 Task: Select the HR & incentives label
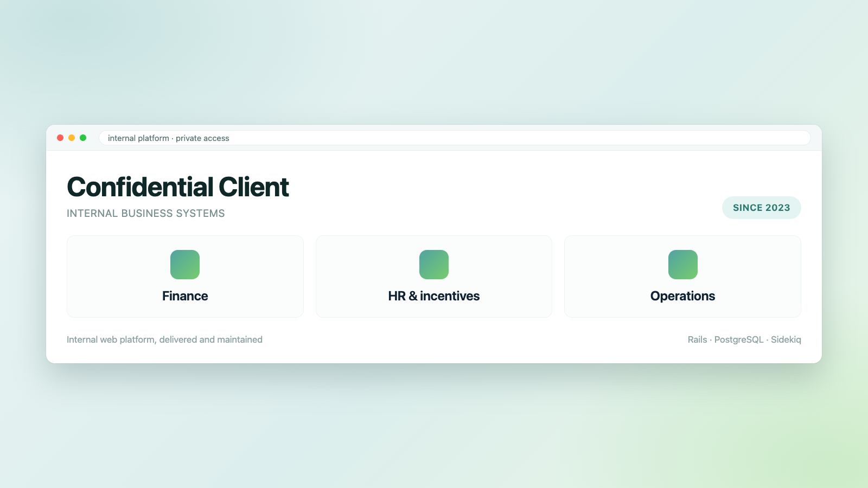434,296
